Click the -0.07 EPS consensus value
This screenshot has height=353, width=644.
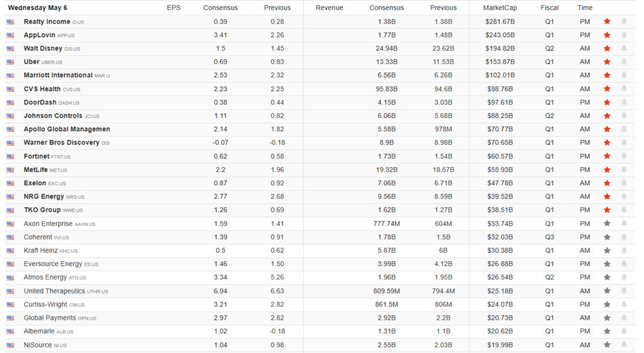(221, 143)
